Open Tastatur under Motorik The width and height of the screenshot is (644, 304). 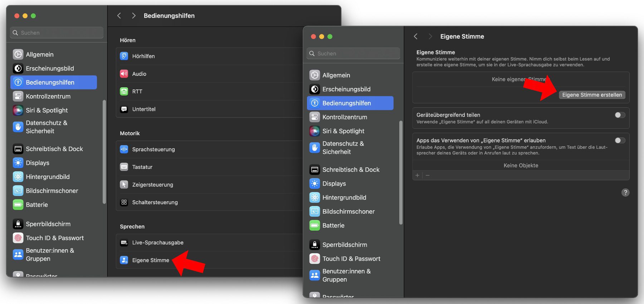[142, 167]
